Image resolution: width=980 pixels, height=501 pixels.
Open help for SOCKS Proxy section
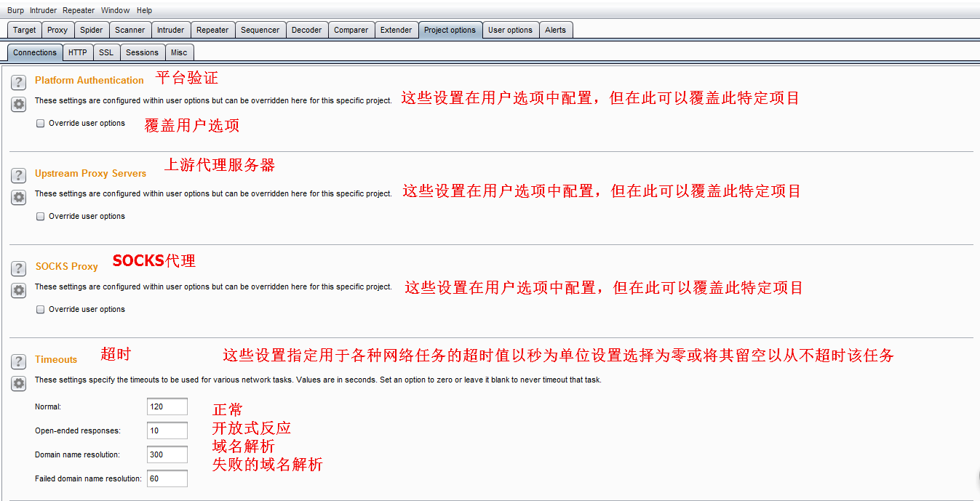[x=19, y=268]
